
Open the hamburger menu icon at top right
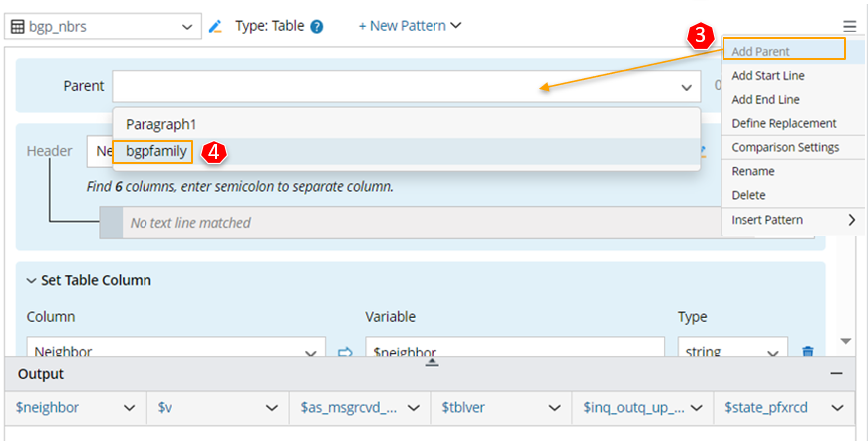(x=848, y=27)
